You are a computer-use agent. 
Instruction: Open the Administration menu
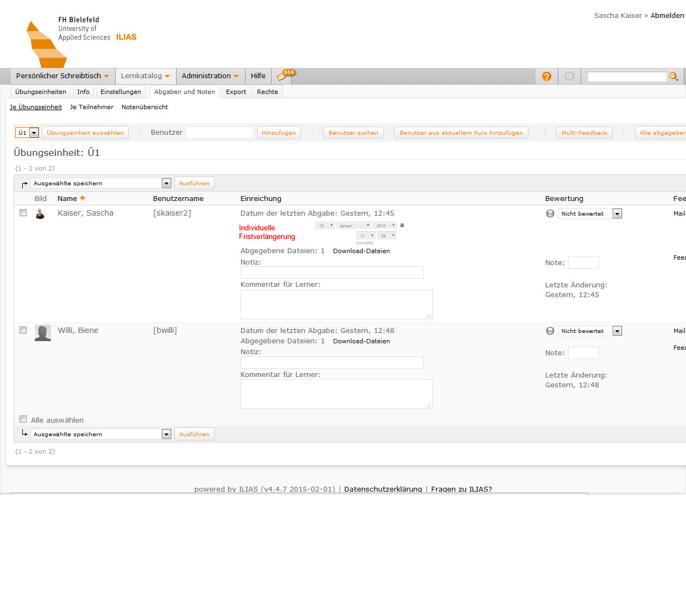coord(210,76)
